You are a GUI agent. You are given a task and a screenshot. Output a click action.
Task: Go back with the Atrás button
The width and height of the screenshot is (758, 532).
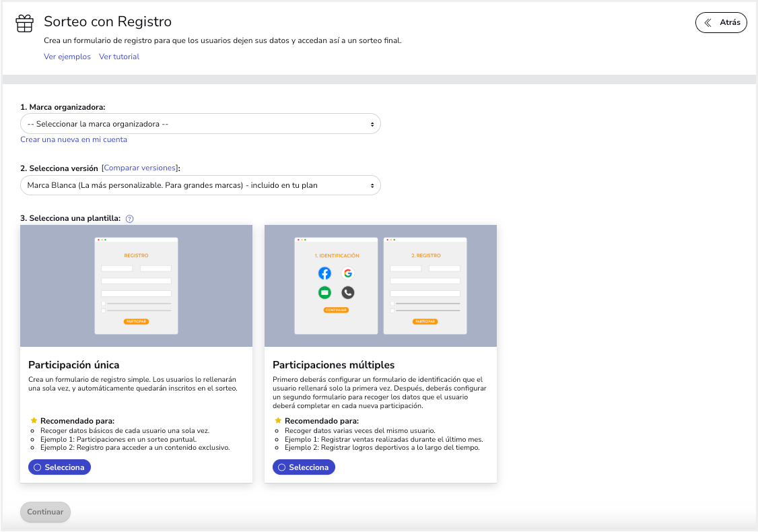[721, 22]
